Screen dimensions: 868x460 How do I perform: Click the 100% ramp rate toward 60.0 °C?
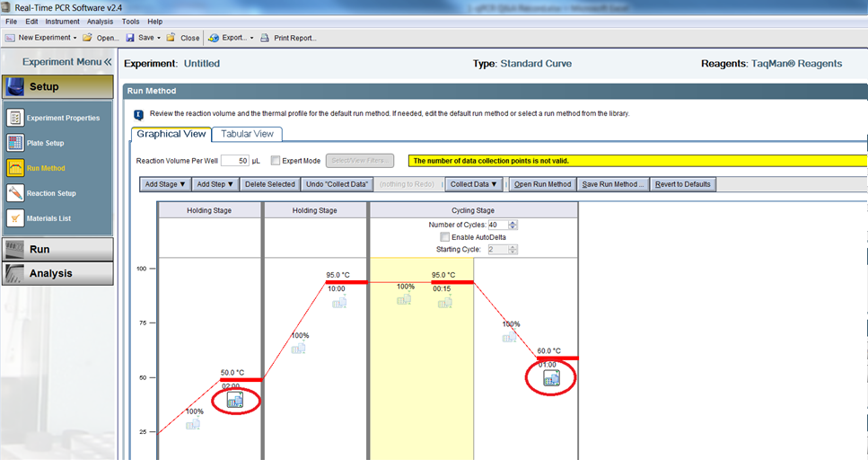[x=511, y=324]
